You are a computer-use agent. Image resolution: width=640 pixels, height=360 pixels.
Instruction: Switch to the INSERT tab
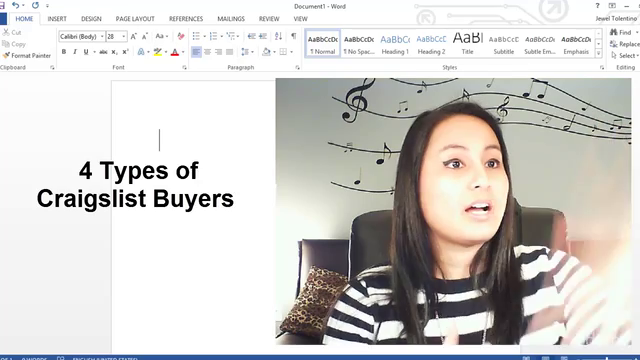coord(57,19)
